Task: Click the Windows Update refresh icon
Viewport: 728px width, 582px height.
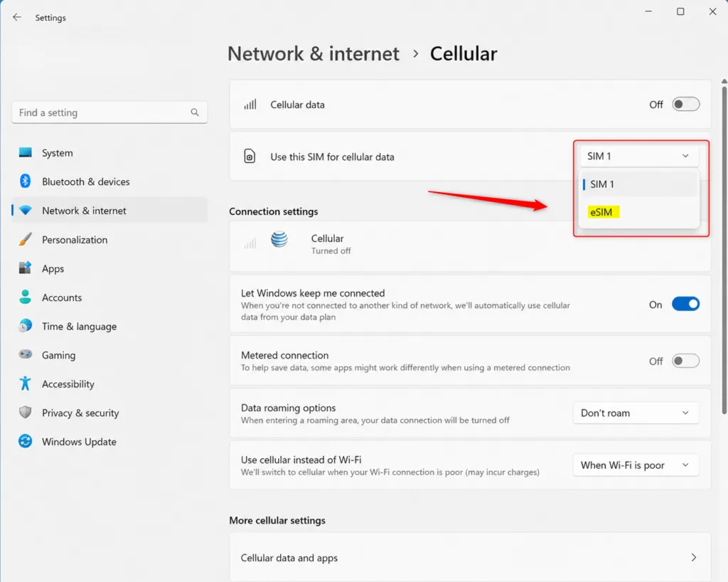Action: (x=25, y=441)
